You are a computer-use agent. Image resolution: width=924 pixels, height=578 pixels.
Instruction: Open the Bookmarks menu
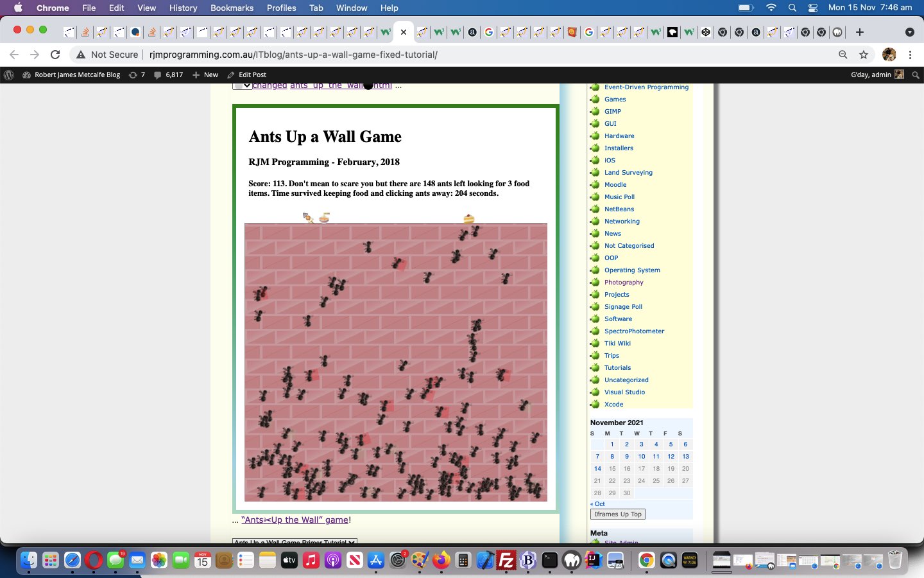tap(232, 8)
